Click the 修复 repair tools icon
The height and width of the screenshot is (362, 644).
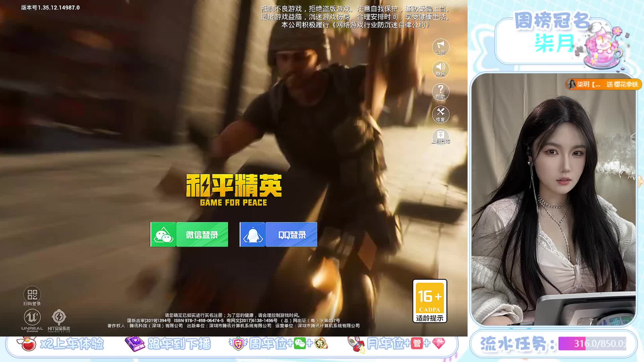tap(440, 114)
